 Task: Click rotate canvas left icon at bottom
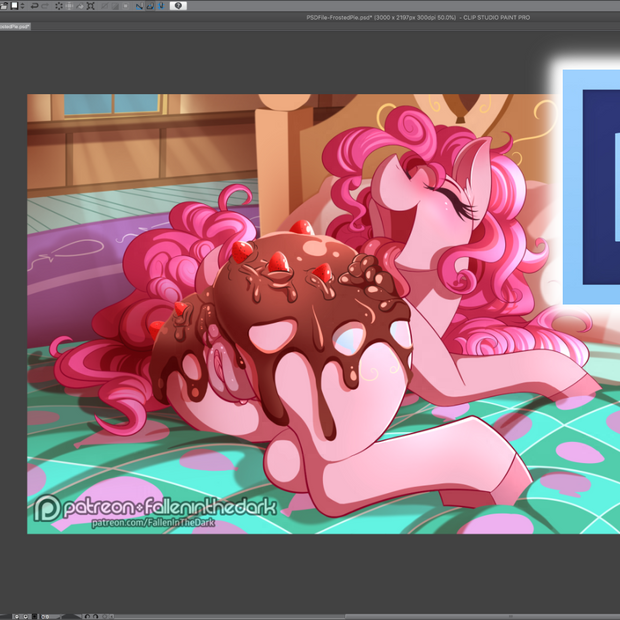click(88, 616)
